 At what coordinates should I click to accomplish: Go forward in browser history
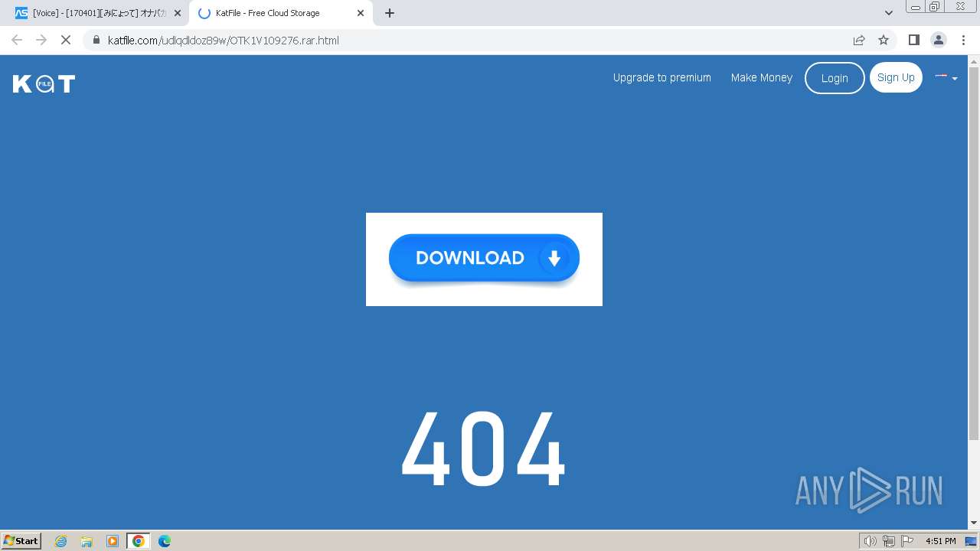pyautogui.click(x=41, y=40)
